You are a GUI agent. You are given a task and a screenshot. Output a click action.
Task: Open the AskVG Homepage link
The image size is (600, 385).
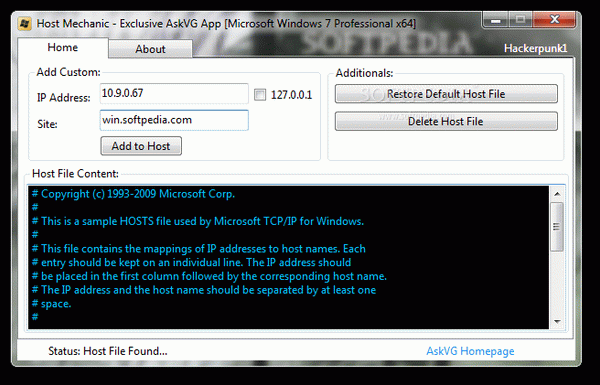click(x=470, y=351)
